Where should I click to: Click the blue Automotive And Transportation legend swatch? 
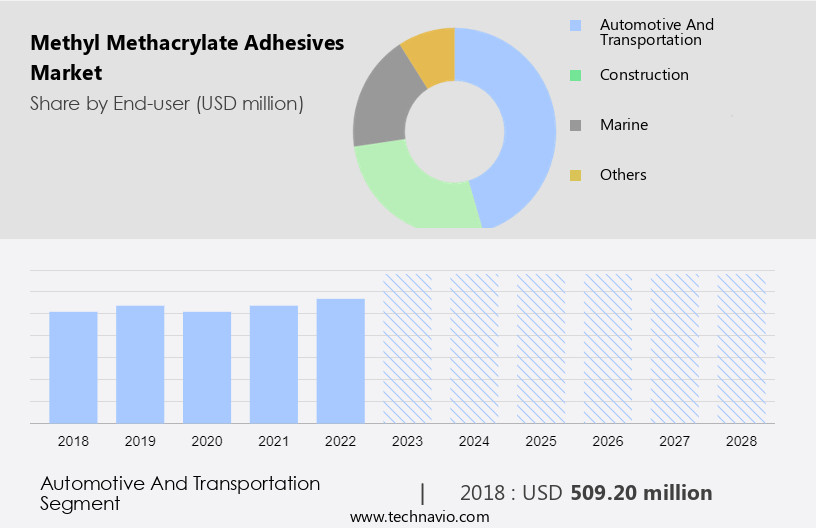[x=575, y=25]
